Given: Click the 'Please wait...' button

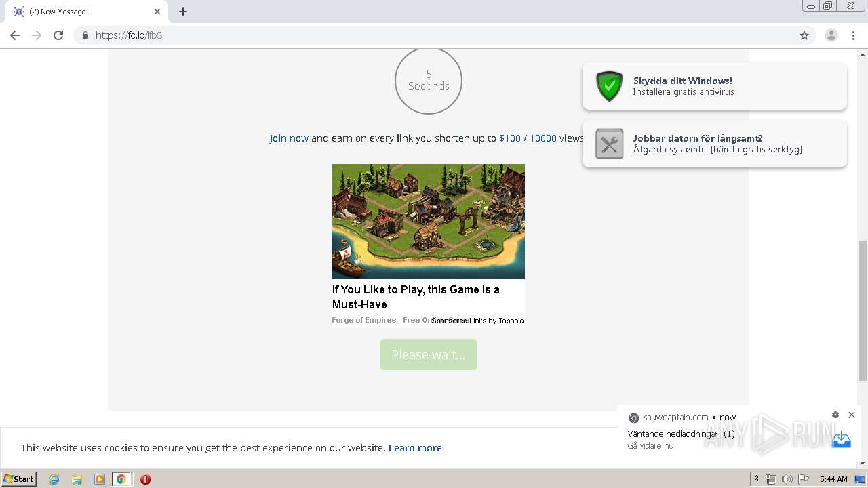Looking at the screenshot, I should coord(429,354).
